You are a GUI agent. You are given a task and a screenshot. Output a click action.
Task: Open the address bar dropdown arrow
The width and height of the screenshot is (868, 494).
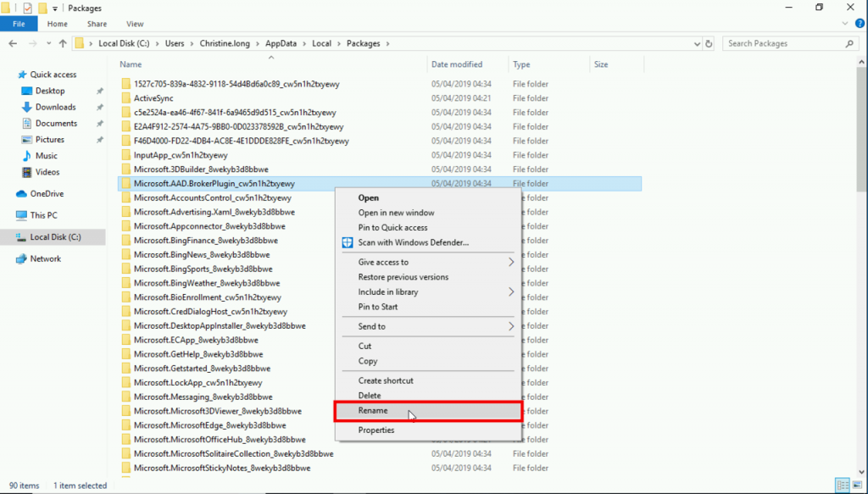point(697,43)
